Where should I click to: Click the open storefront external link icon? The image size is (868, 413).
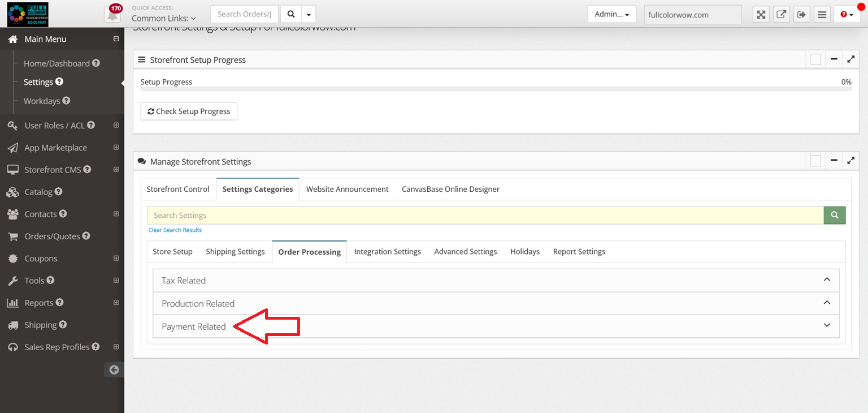pyautogui.click(x=781, y=15)
